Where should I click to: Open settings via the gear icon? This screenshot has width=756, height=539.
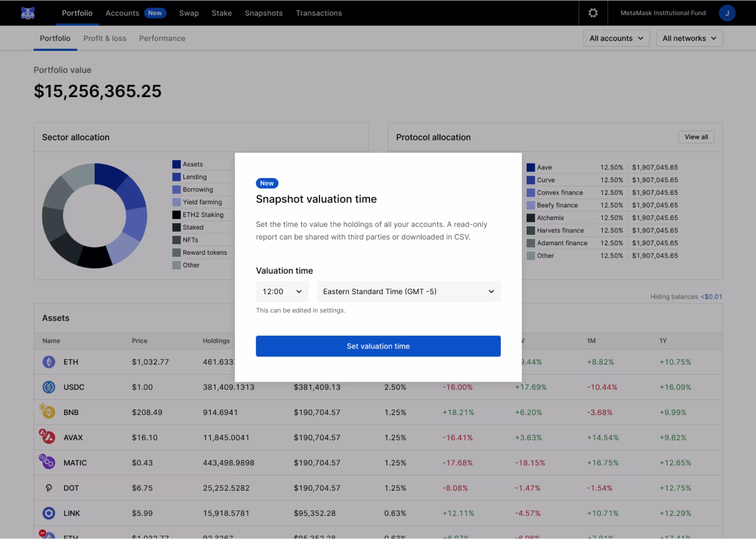click(x=593, y=13)
